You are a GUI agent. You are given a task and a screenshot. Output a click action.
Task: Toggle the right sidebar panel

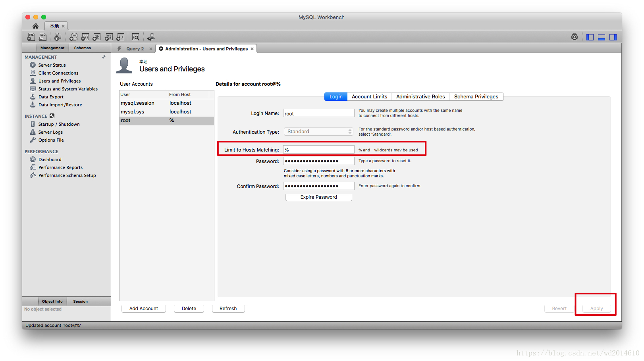[x=613, y=37]
